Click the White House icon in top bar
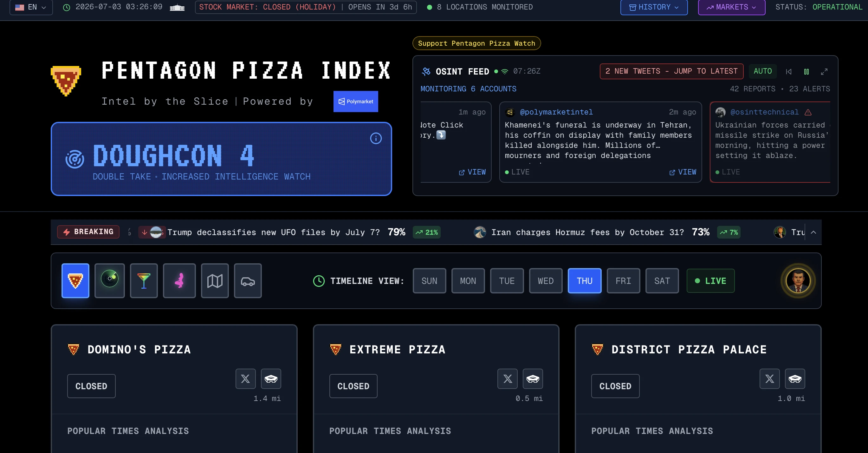This screenshot has height=453, width=868. 177,7
